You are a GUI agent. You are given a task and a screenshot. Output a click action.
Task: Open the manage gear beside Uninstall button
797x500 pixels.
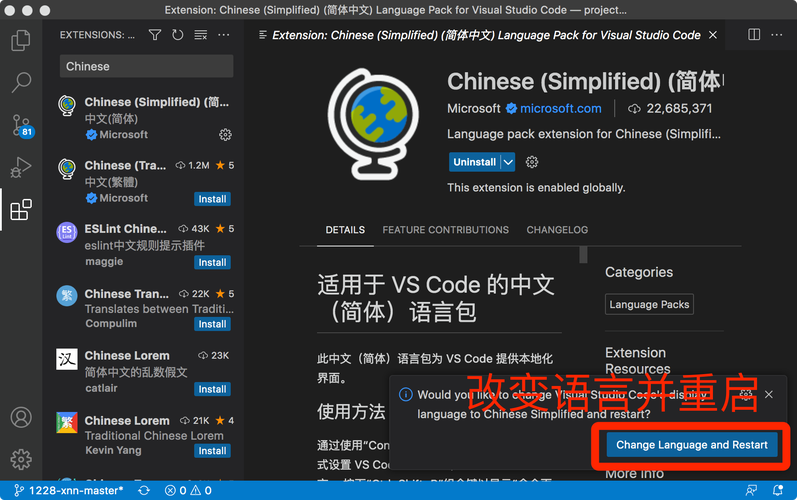pos(532,162)
